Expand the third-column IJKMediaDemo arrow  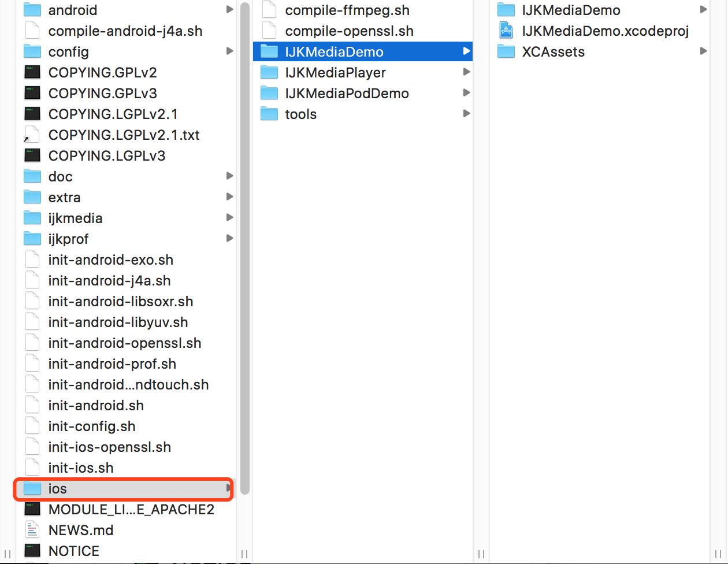[703, 10]
